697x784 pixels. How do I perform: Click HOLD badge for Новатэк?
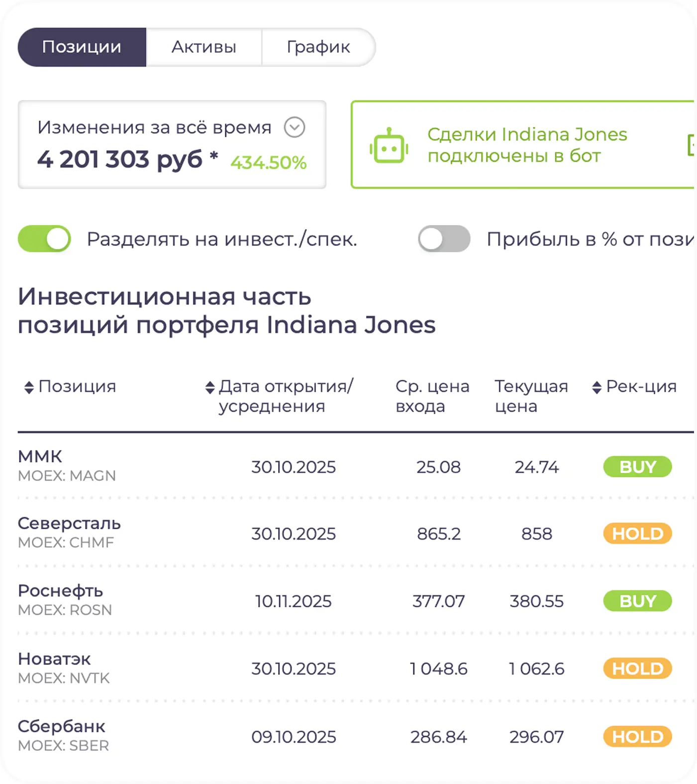(637, 669)
